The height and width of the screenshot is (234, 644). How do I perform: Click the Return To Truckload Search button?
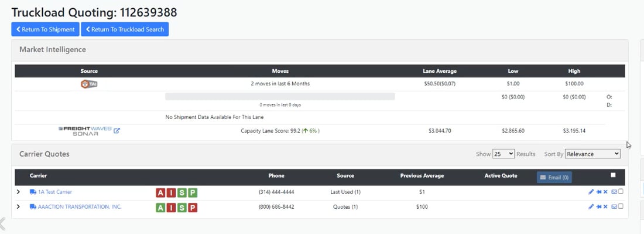tap(125, 29)
